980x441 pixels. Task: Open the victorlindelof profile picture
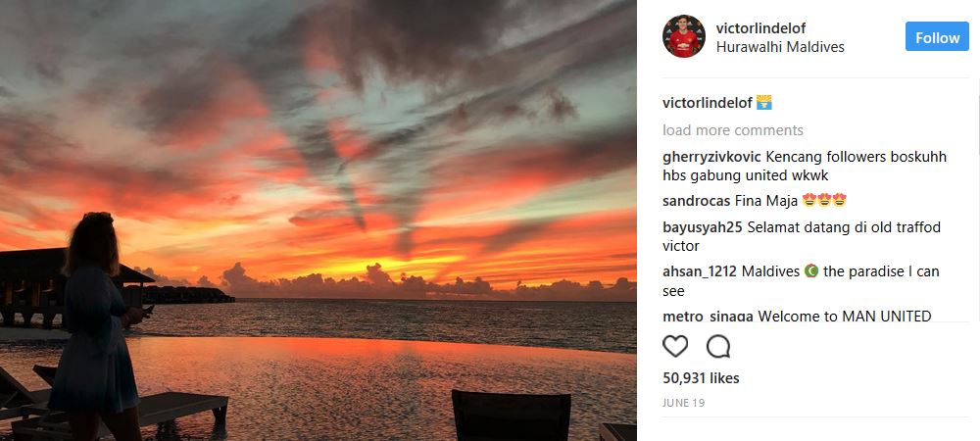tap(684, 36)
